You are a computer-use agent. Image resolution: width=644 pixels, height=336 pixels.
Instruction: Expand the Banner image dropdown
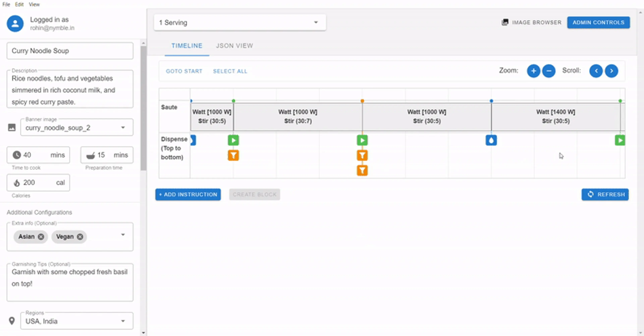coord(123,128)
